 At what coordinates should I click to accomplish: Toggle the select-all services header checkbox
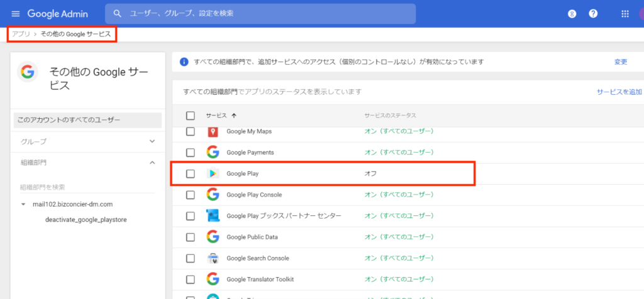tap(191, 116)
